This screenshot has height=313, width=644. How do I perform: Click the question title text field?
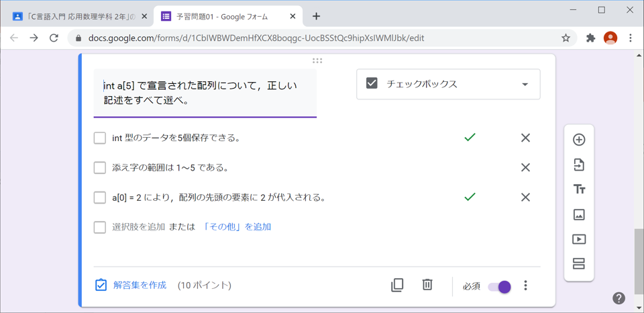coord(205,93)
